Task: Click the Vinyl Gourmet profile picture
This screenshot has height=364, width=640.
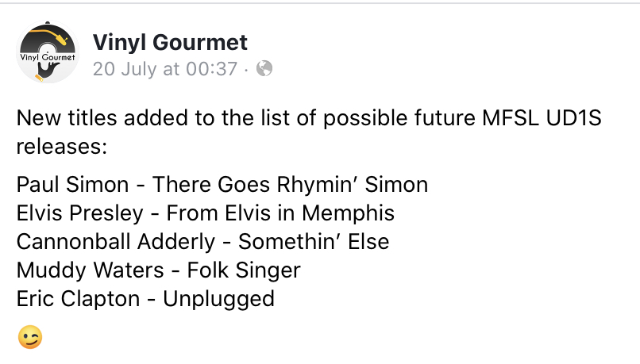Action: tap(48, 53)
